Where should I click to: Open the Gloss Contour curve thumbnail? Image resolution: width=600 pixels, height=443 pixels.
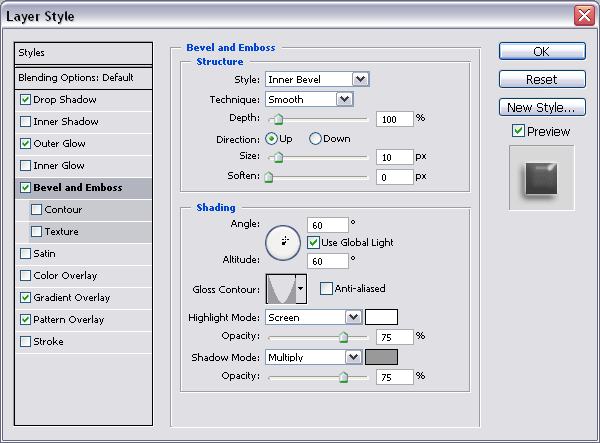point(281,289)
